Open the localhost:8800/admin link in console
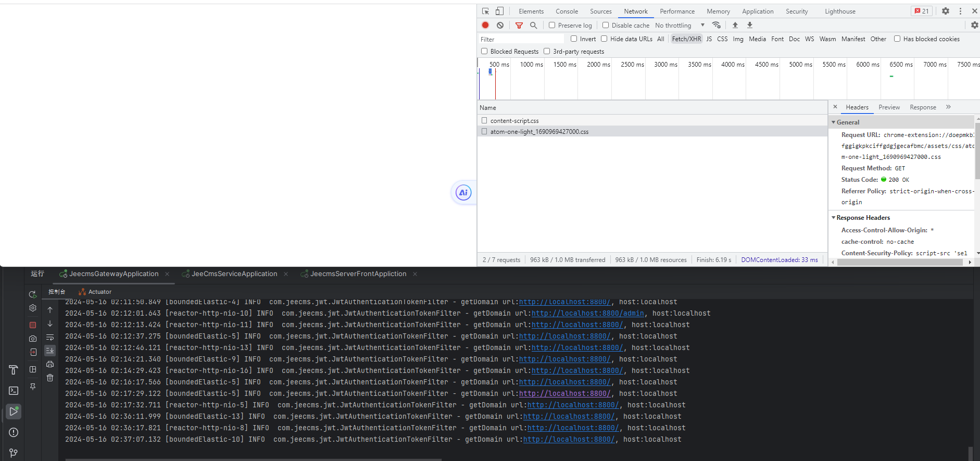This screenshot has height=461, width=980. [587, 314]
